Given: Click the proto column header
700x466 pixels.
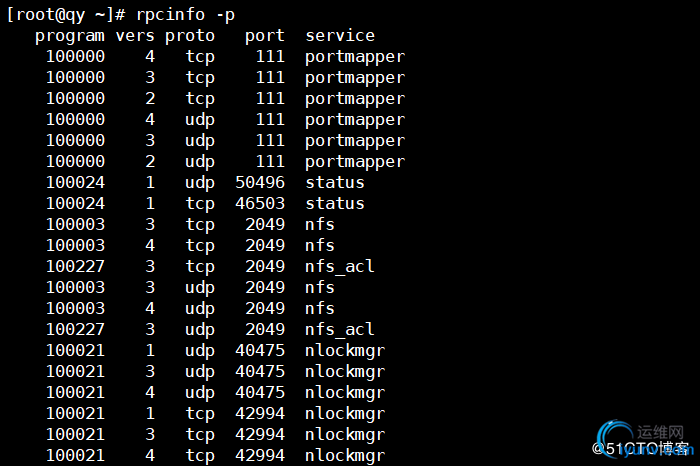Looking at the screenshot, I should click(190, 37).
